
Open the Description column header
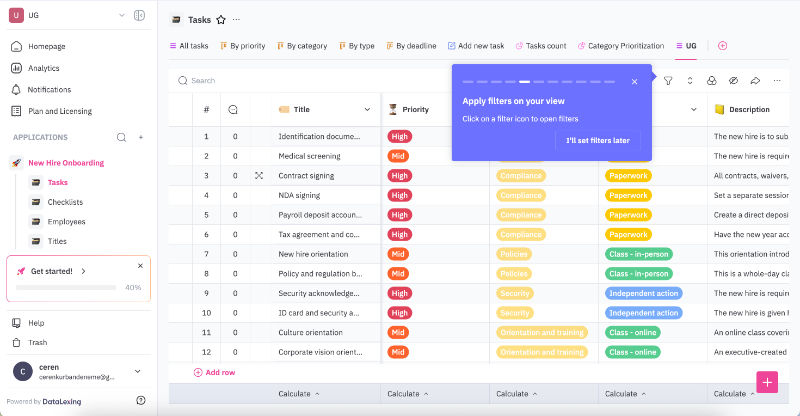(748, 109)
